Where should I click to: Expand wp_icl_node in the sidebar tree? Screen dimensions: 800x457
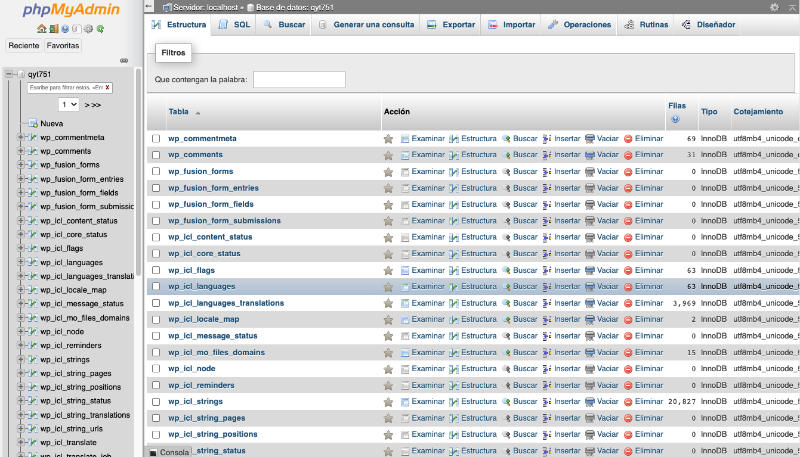point(21,332)
